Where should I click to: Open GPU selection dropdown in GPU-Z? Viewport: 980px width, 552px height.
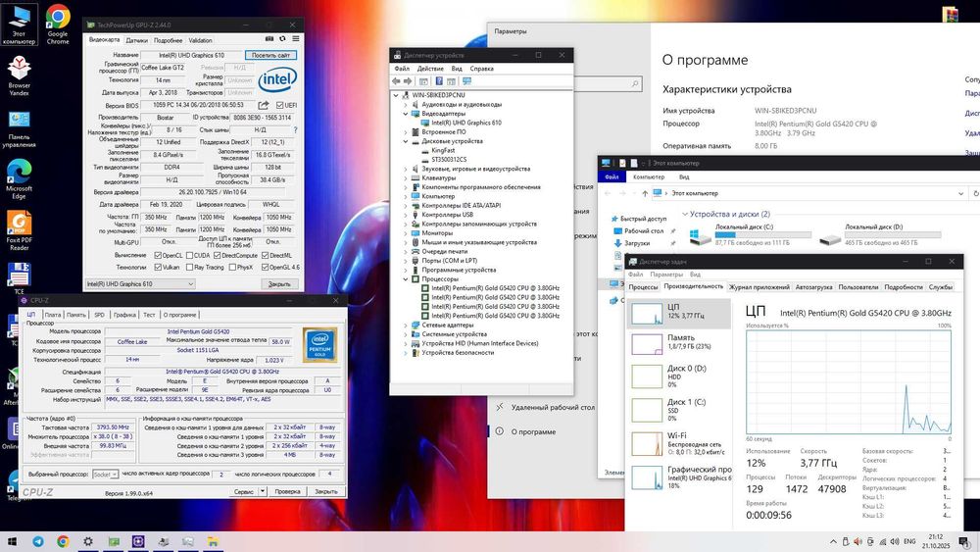click(x=140, y=283)
